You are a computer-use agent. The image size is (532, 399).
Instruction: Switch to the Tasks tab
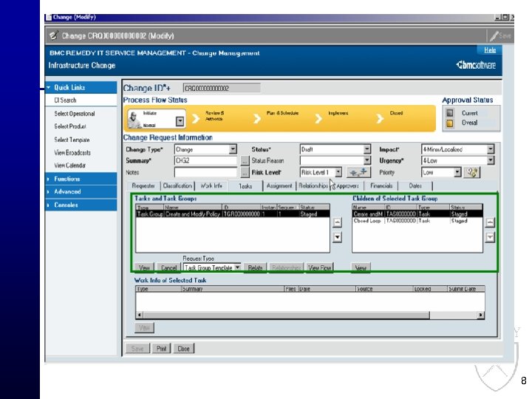click(x=245, y=186)
